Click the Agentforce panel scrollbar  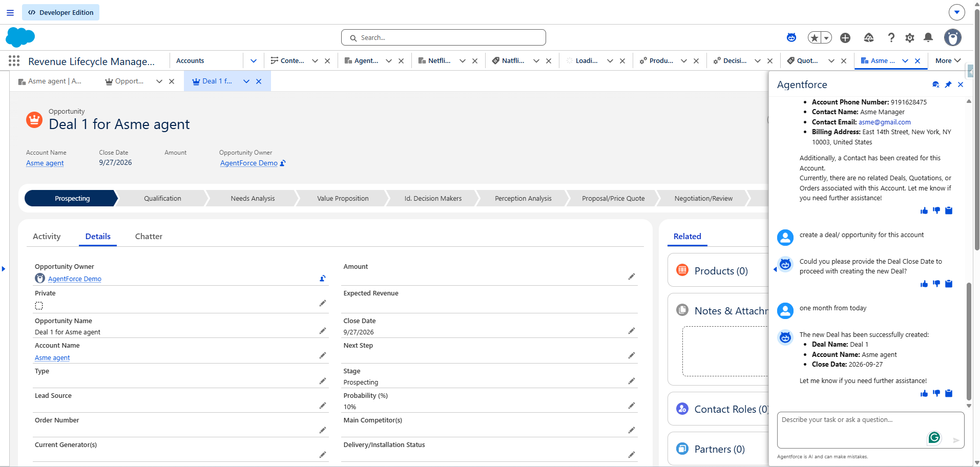[969, 341]
